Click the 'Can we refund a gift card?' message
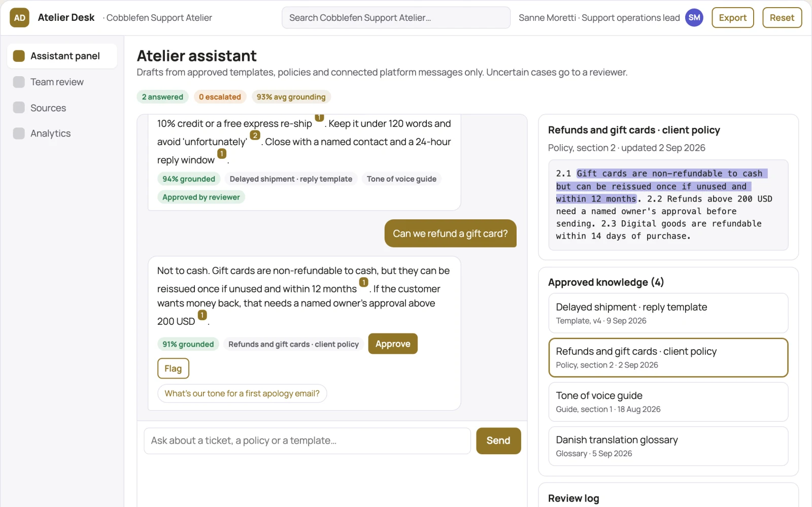 click(450, 233)
